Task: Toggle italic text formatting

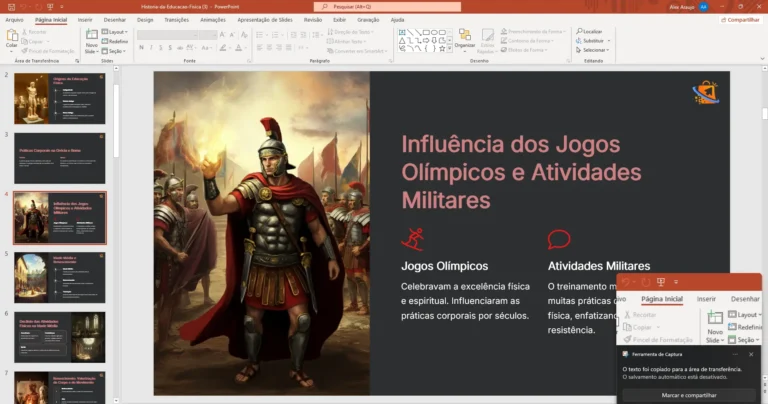Action: pyautogui.click(x=151, y=49)
